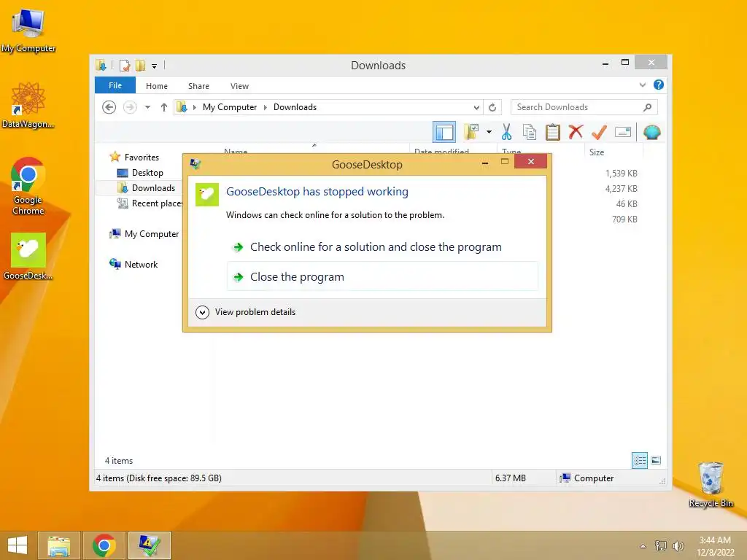
Task: Click Downloads in address breadcrumb
Action: click(295, 107)
